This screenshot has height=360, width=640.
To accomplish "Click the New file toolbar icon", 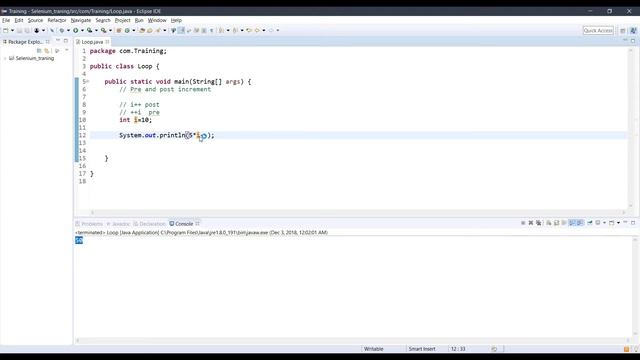I will [6, 30].
